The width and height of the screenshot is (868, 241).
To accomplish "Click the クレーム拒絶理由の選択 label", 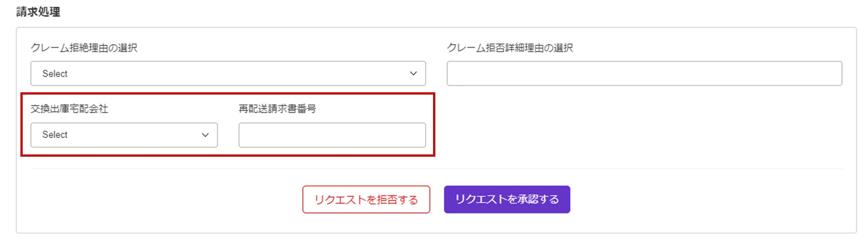I will click(84, 48).
